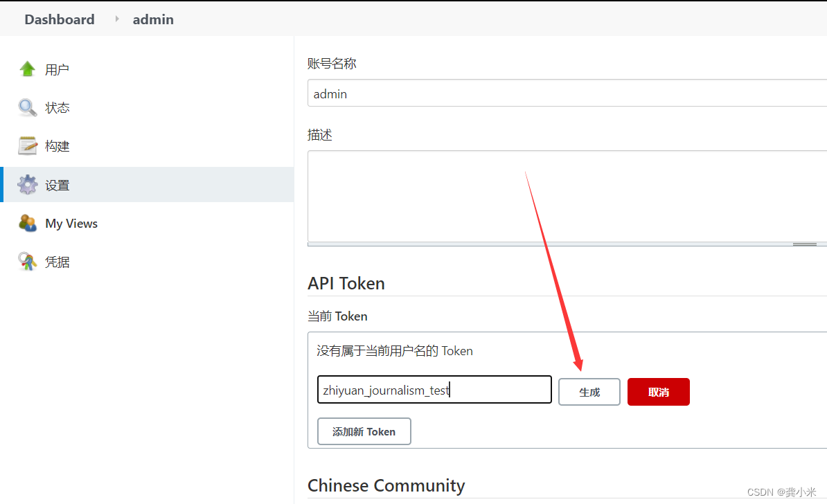Grab the 描述 textarea resize handle
The width and height of the screenshot is (827, 504).
point(804,244)
